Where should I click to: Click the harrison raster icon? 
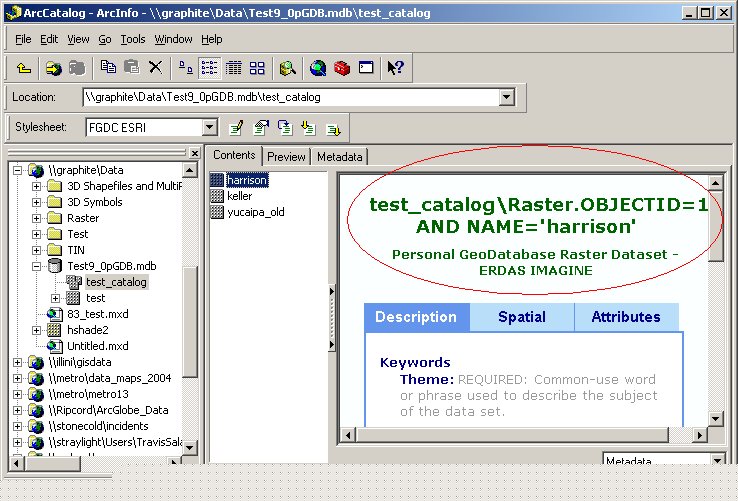tap(217, 180)
